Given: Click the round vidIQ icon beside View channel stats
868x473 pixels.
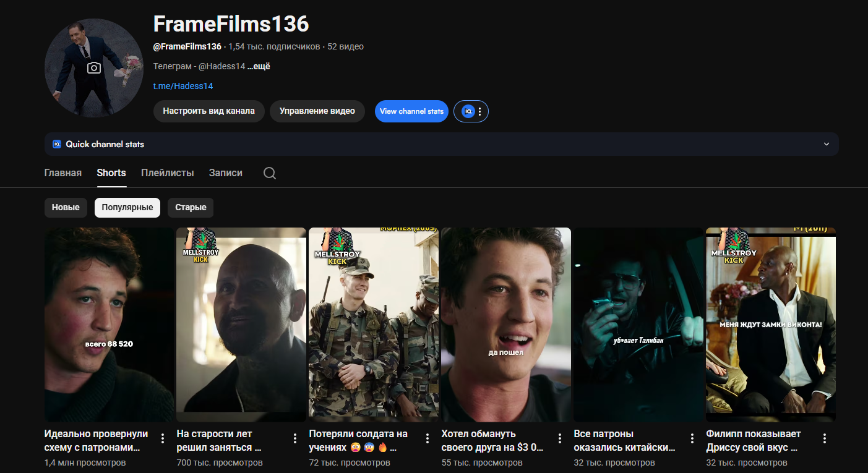Looking at the screenshot, I should point(467,111).
